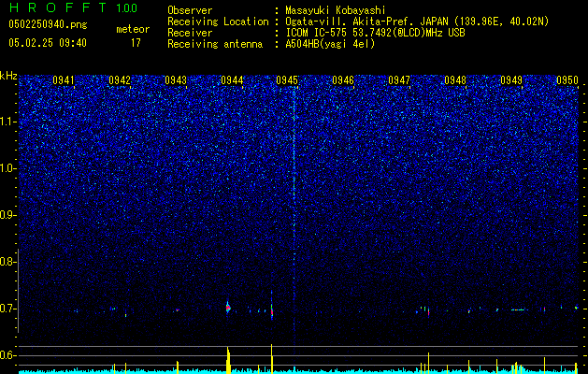Click time marker 0943
Screen dimensions: 588x374
[176, 79]
